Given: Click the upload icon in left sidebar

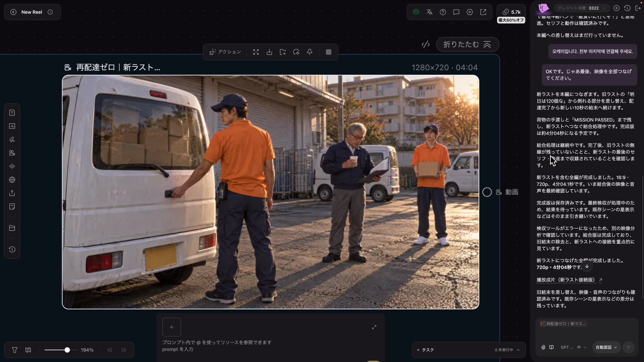Looking at the screenshot, I should [12, 193].
